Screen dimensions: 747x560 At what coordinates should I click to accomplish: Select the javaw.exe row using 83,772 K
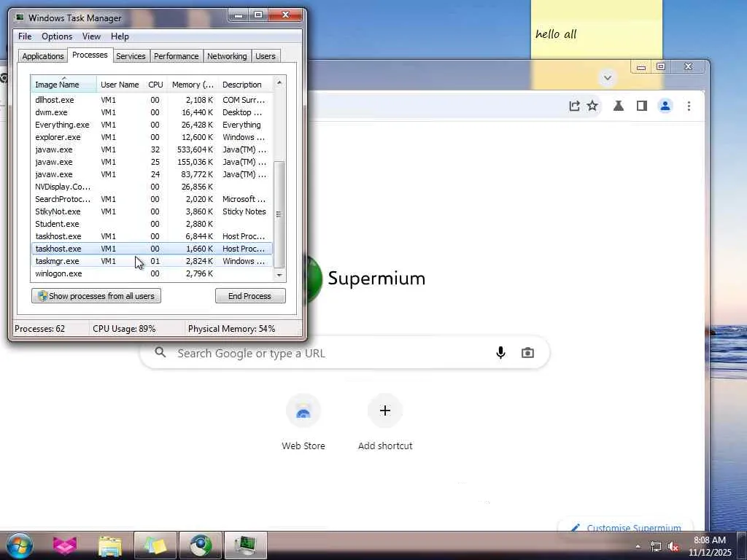[152, 174]
